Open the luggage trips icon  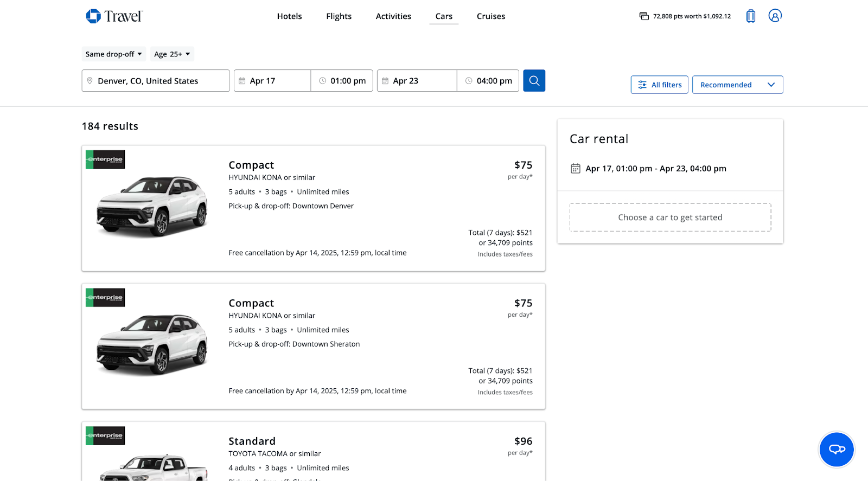click(x=751, y=16)
